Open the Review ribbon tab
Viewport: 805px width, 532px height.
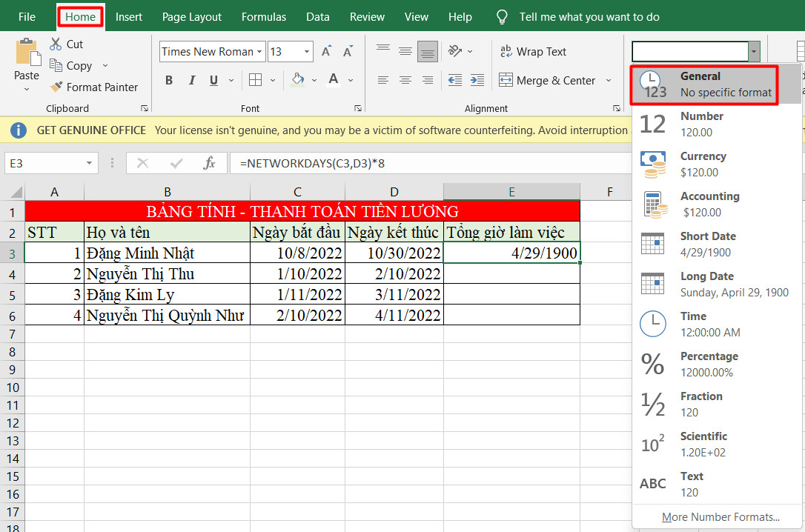[x=367, y=16]
